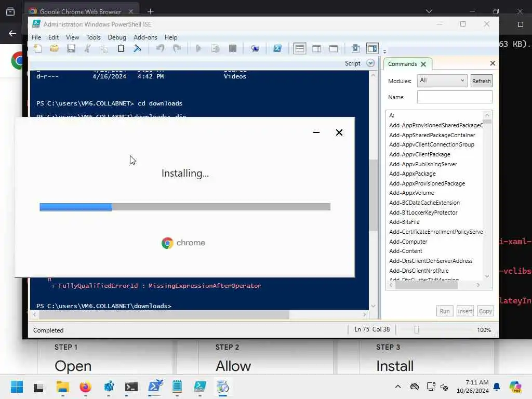Show script pane maximized icon

[333, 48]
